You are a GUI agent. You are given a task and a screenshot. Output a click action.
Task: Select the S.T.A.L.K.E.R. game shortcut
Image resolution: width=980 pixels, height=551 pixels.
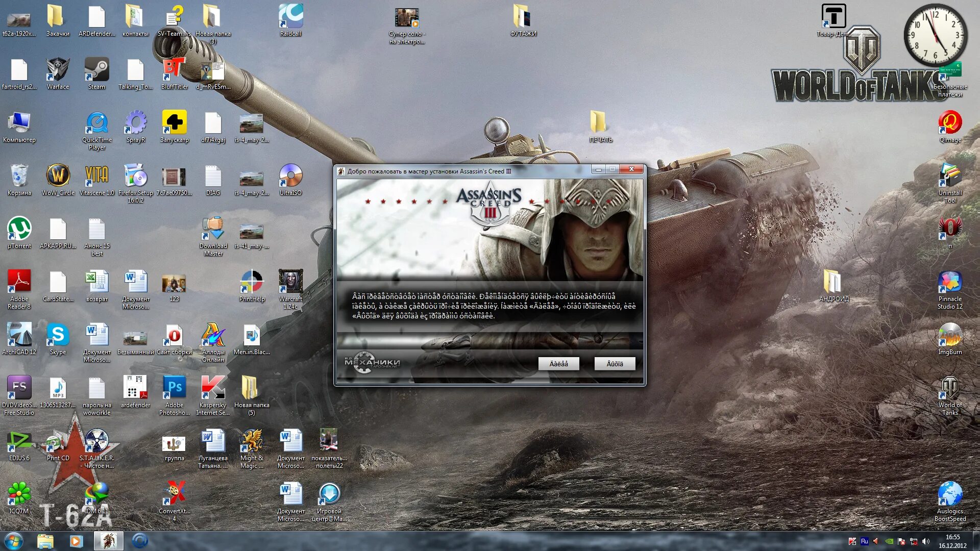(x=96, y=449)
